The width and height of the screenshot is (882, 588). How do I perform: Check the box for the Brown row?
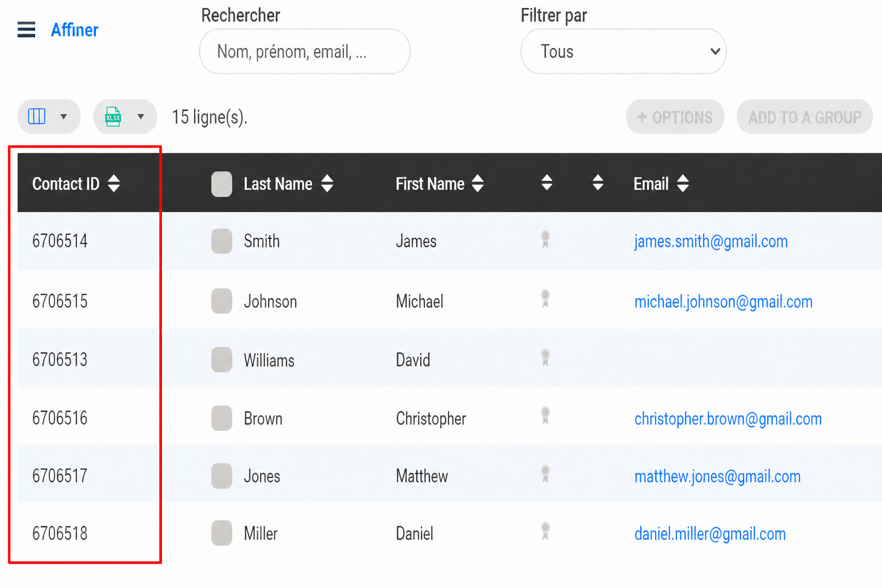pos(222,418)
